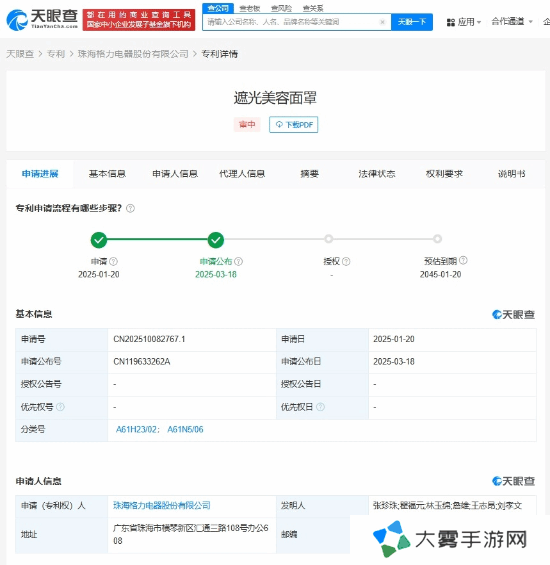Switch to the 法律状态 tab
550x565 pixels.
(x=377, y=174)
